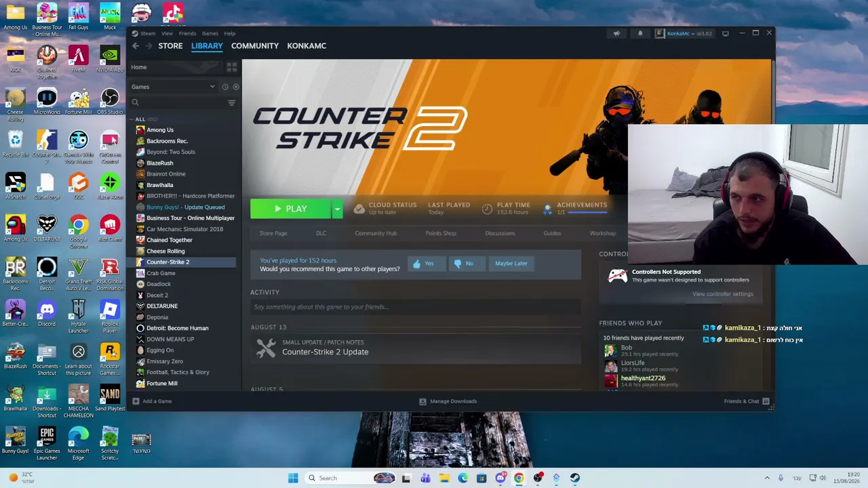Open the Counter-Strike 2 Store Page link
This screenshot has height=488, width=868.
273,233
